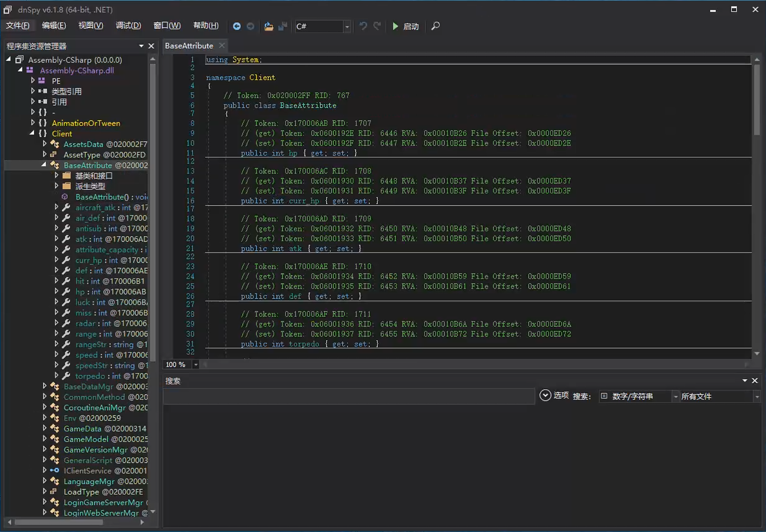Close the BaseAttribute tab
Image resolution: width=766 pixels, height=532 pixels.
222,45
